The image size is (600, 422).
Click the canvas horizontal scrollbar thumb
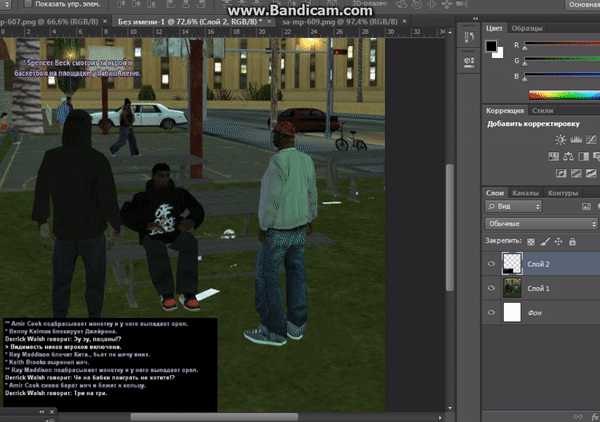(x=214, y=417)
